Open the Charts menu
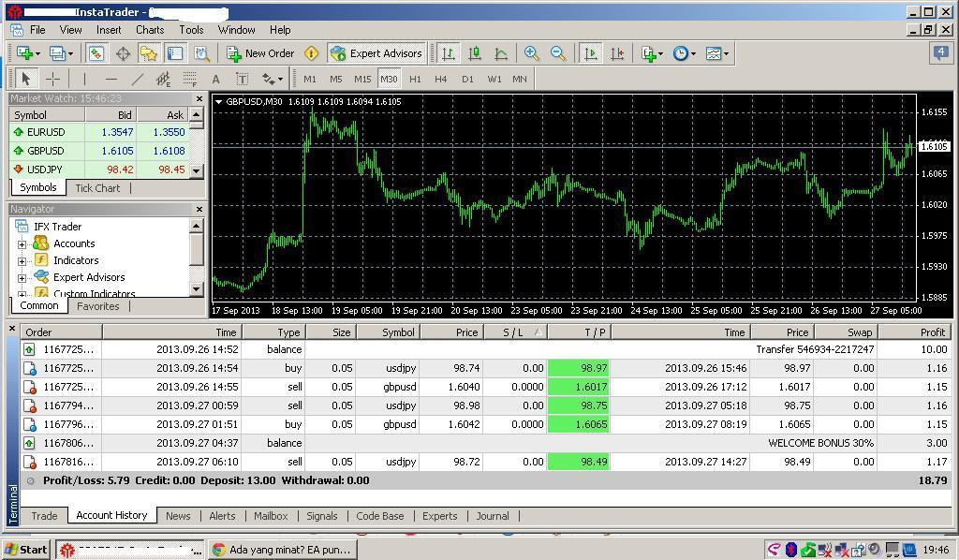 (x=150, y=29)
